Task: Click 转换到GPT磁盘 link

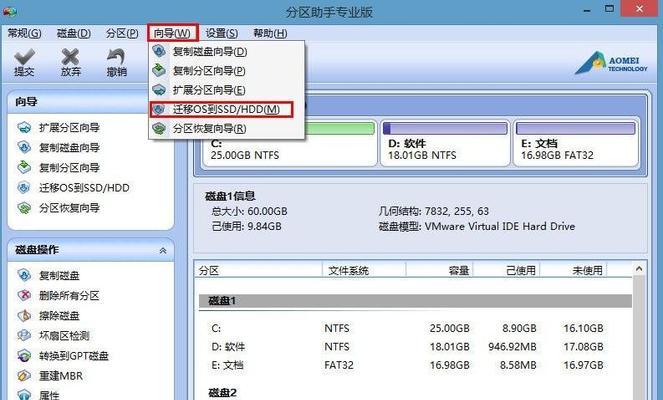Action: pyautogui.click(x=74, y=356)
